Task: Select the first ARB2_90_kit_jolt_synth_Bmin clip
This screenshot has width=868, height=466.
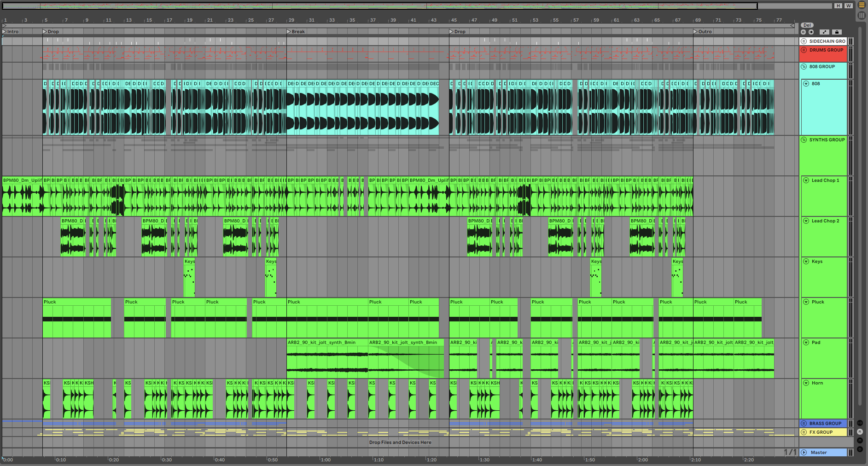Action: pos(327,358)
